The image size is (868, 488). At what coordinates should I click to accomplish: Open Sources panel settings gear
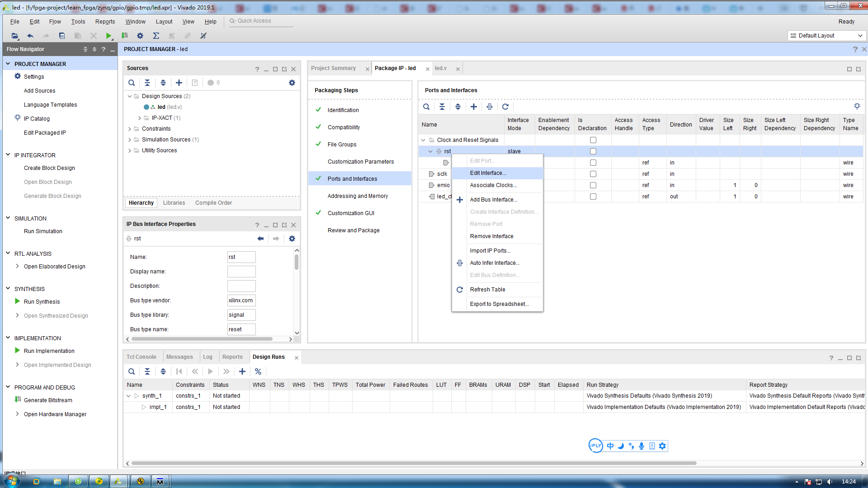pos(292,83)
